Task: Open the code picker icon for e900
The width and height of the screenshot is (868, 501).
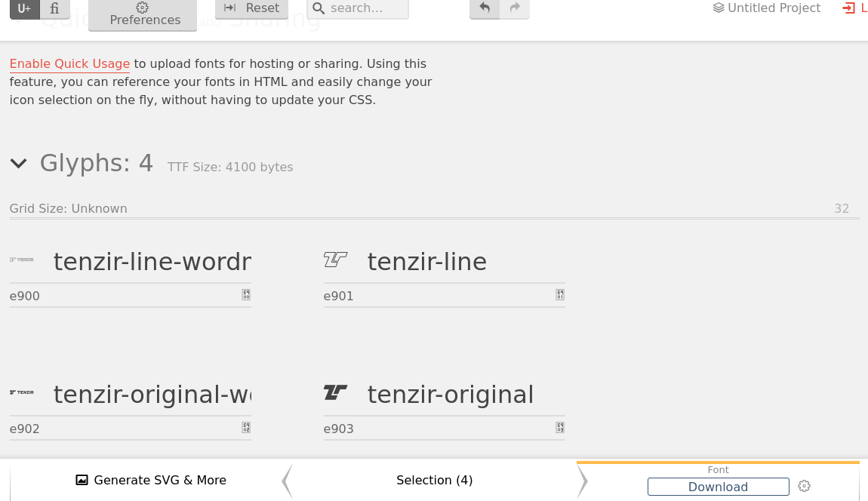Action: 246,295
